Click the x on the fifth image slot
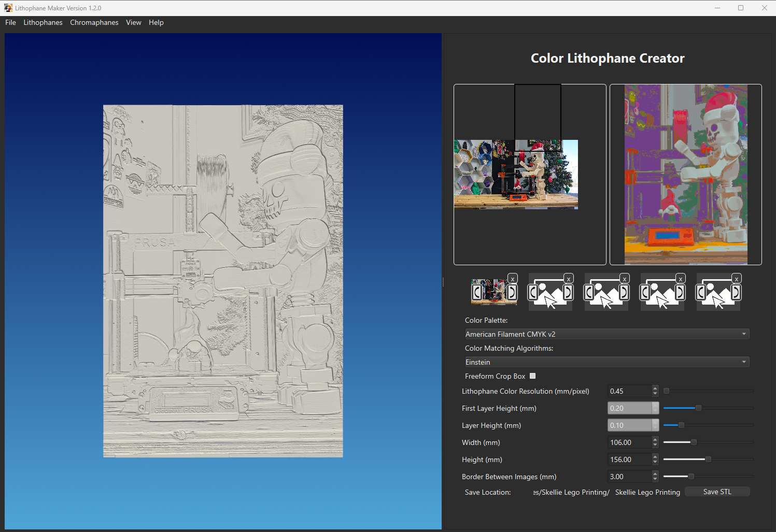 coord(737,279)
